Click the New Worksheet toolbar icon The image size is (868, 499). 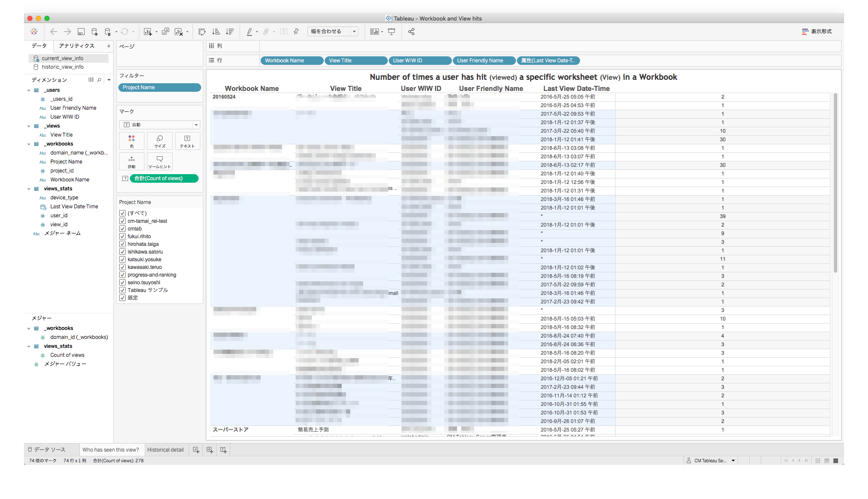pos(148,31)
